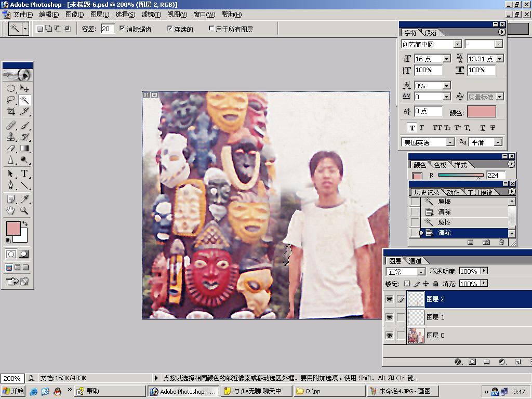
Task: Click the text 颜色 swatch in character panel
Action: (x=481, y=112)
